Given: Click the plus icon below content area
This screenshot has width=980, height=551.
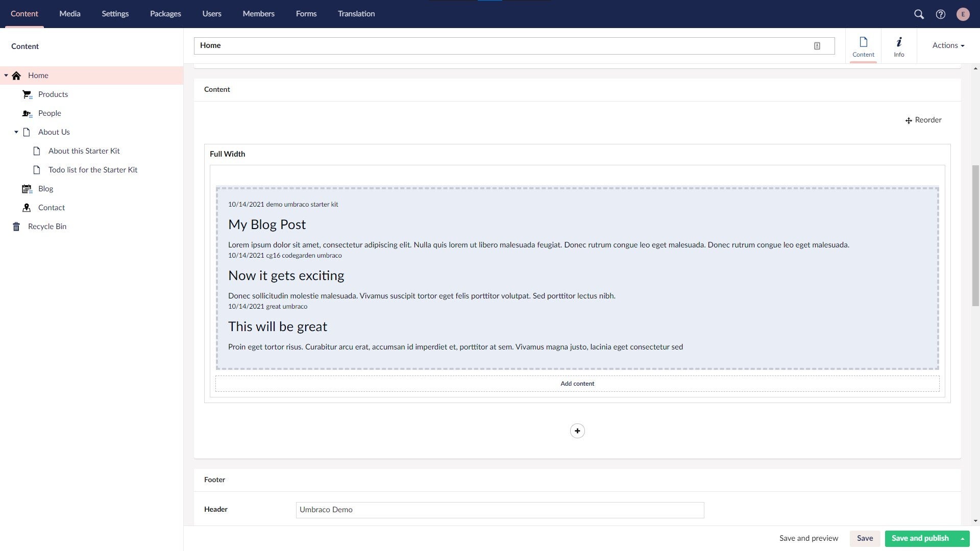Looking at the screenshot, I should click(577, 431).
